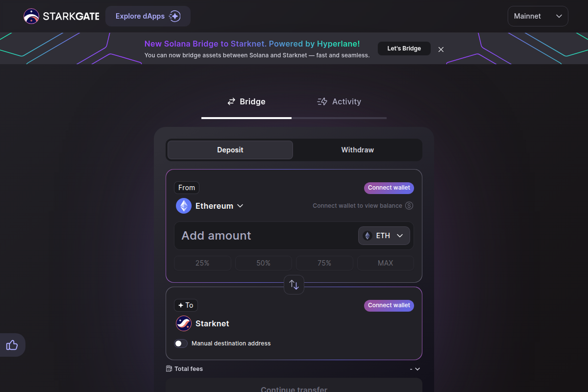Switch to the Withdraw tab
The image size is (588, 392).
point(357,149)
